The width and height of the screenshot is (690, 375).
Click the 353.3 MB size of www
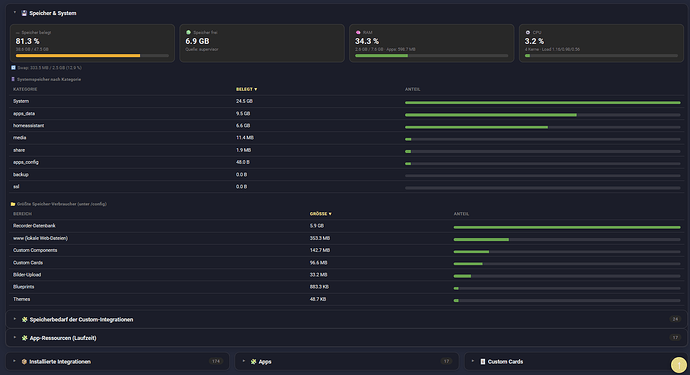coord(320,238)
